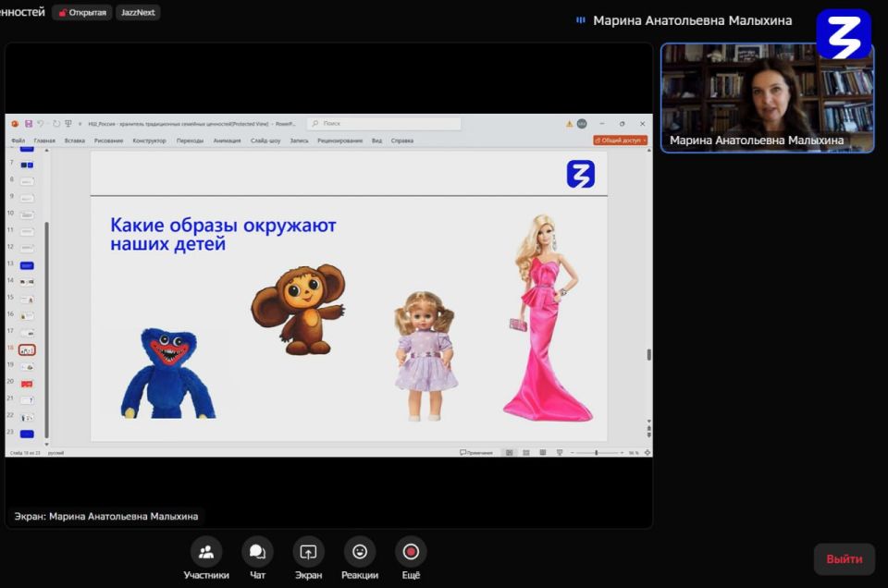Image resolution: width=888 pixels, height=588 pixels.
Task: Click the PowerPoint save icon
Action: click(29, 123)
